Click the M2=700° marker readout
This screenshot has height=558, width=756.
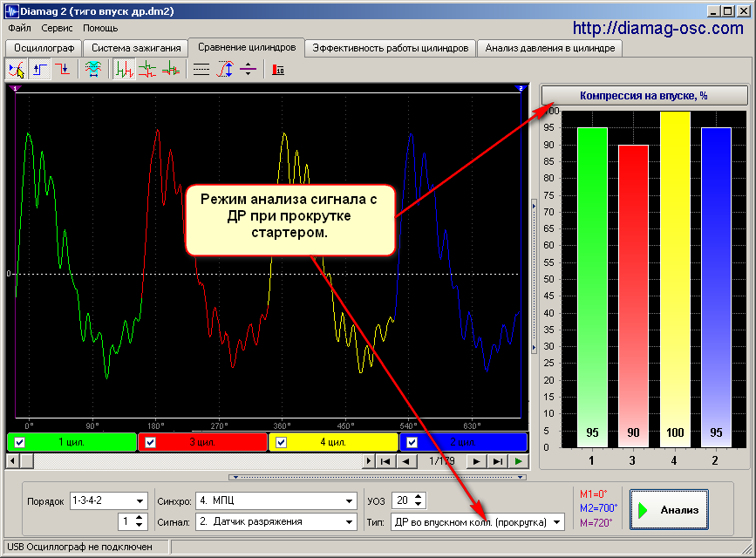[x=598, y=508]
